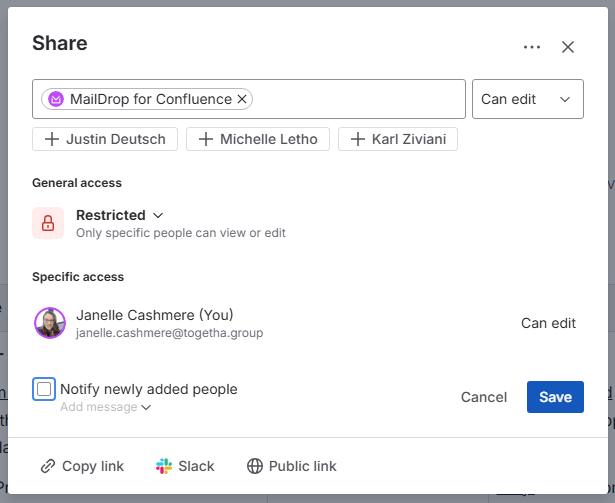
Task: Click inside the people search field
Action: tap(360, 99)
